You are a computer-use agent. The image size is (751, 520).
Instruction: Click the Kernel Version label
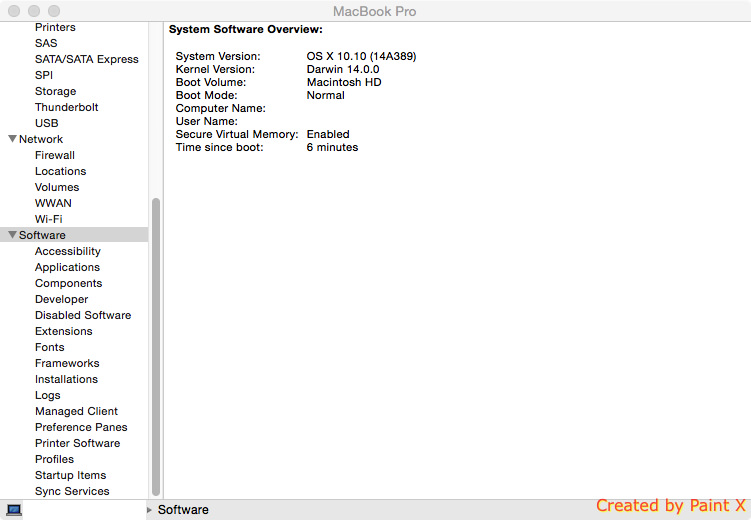[x=215, y=69]
